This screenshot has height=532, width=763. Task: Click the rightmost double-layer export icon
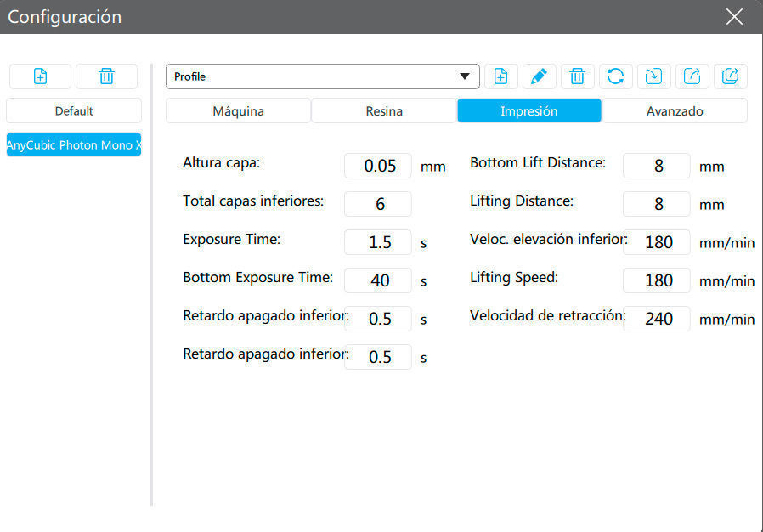click(730, 76)
